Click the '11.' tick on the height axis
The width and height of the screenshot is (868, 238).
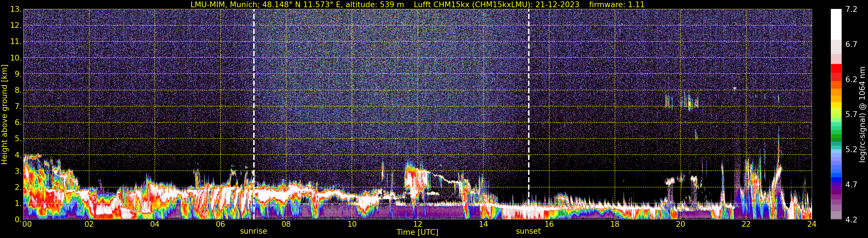[x=16, y=42]
